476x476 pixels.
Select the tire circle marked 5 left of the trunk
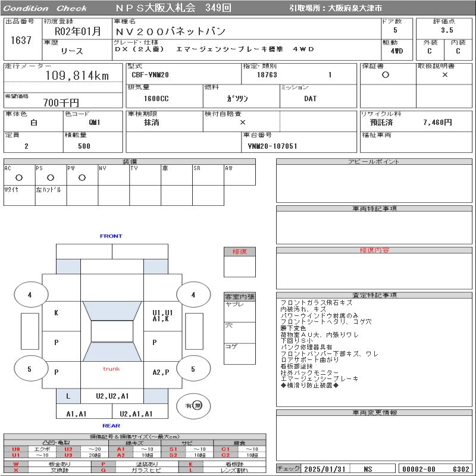[x=30, y=369]
